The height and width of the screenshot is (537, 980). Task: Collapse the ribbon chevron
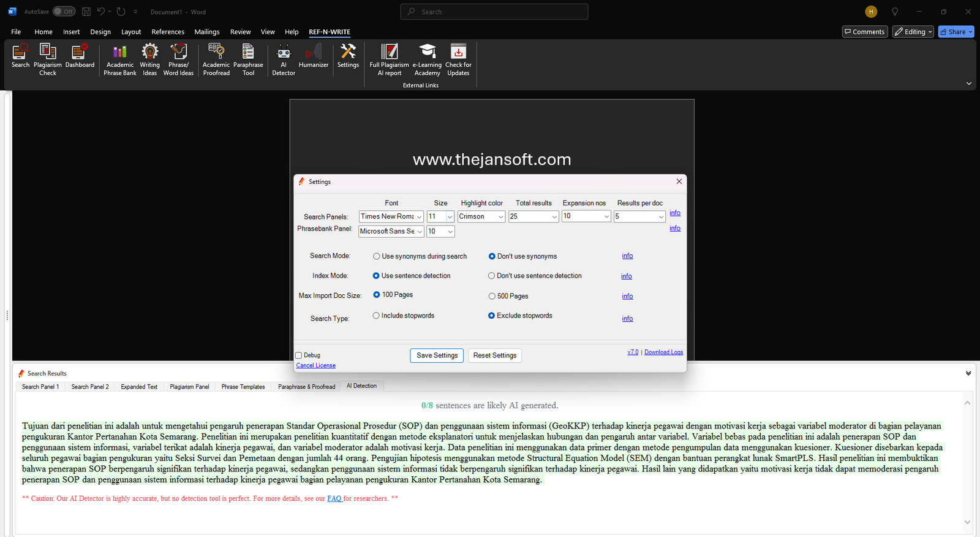[x=969, y=83]
